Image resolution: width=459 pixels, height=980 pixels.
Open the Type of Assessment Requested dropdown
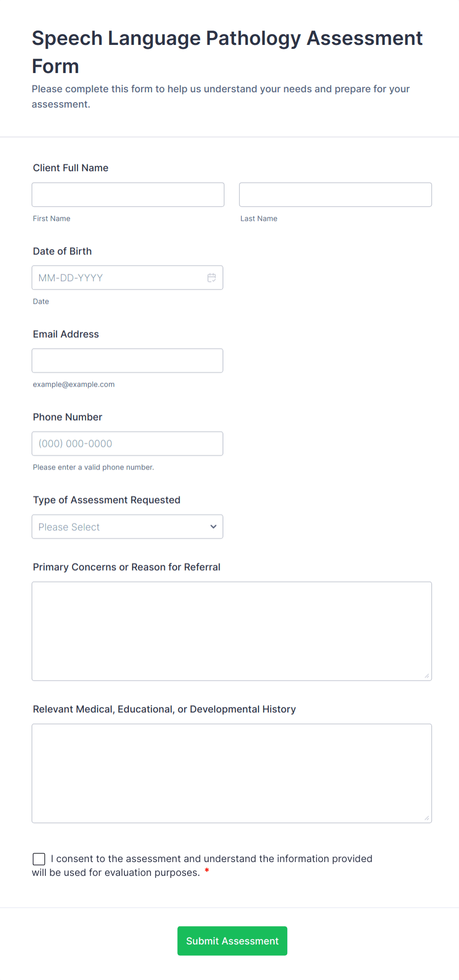(x=127, y=526)
